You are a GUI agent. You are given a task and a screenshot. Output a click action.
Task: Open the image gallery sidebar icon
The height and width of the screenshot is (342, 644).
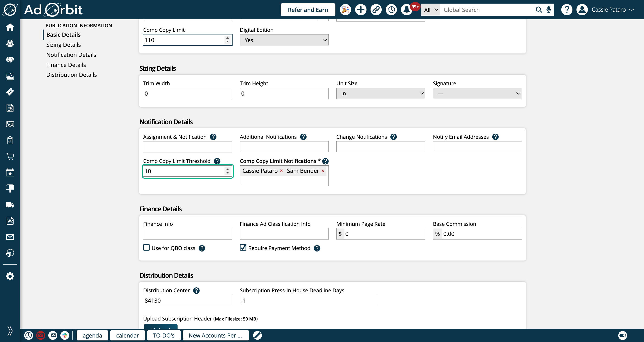[x=10, y=76]
